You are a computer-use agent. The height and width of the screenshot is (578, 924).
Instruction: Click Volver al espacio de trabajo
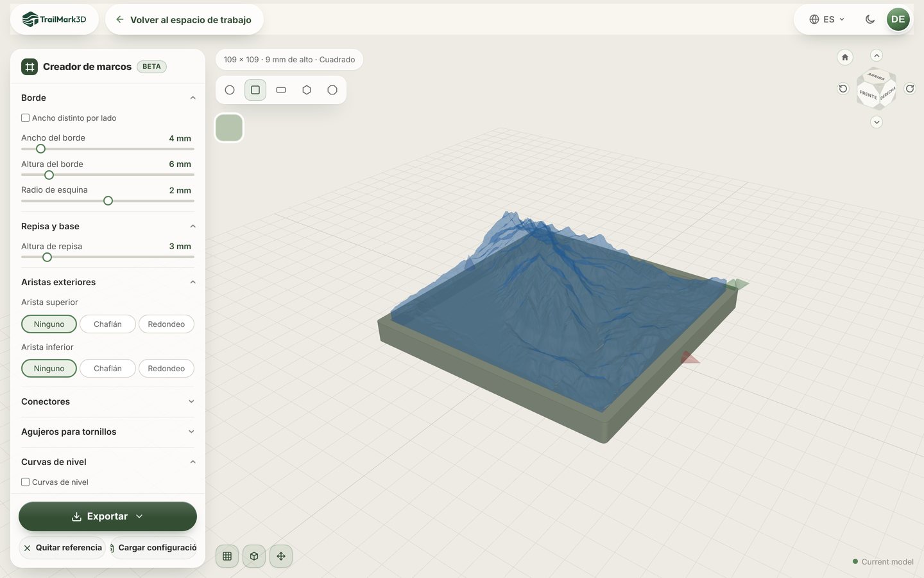click(x=184, y=19)
